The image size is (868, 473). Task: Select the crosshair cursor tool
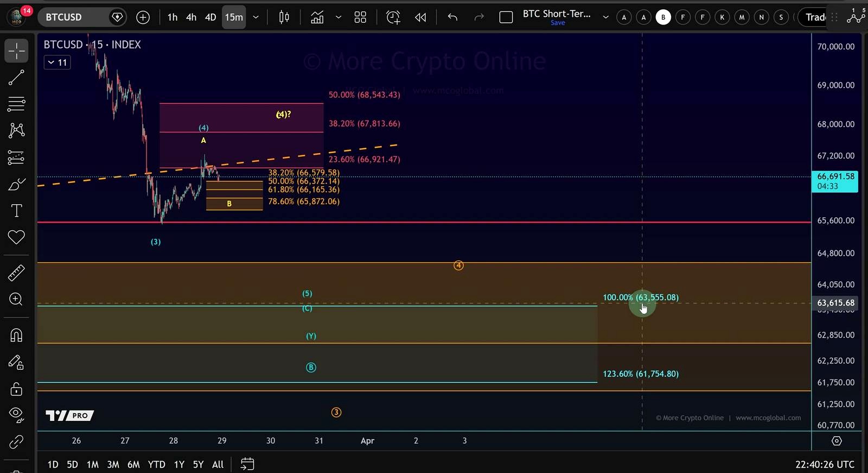[x=16, y=51]
